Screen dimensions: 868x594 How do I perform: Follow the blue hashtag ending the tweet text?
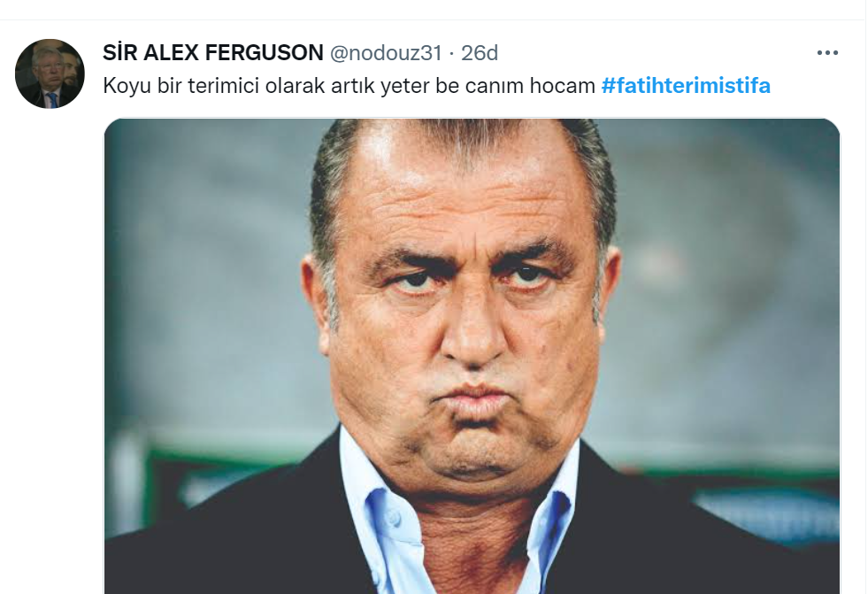click(x=686, y=87)
